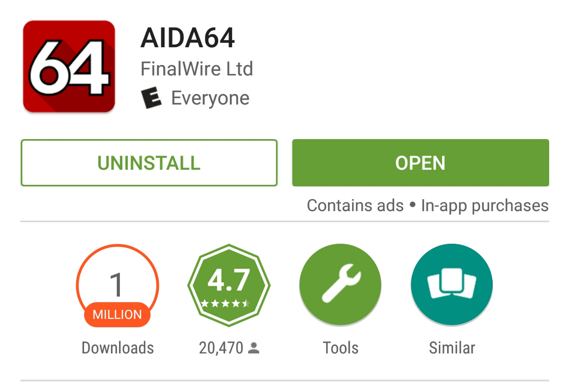The height and width of the screenshot is (392, 568).
Task: Open the AIDA64 app
Action: coord(420,163)
